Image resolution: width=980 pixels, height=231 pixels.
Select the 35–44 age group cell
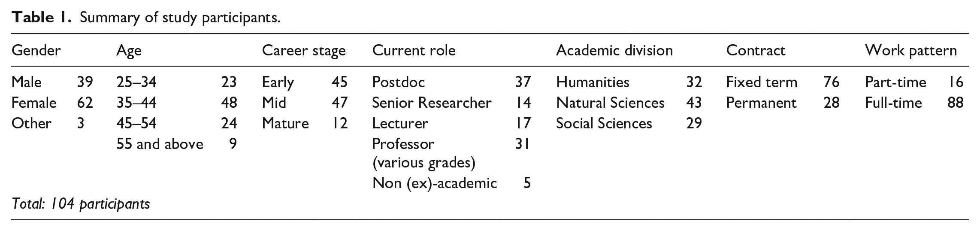tap(136, 103)
